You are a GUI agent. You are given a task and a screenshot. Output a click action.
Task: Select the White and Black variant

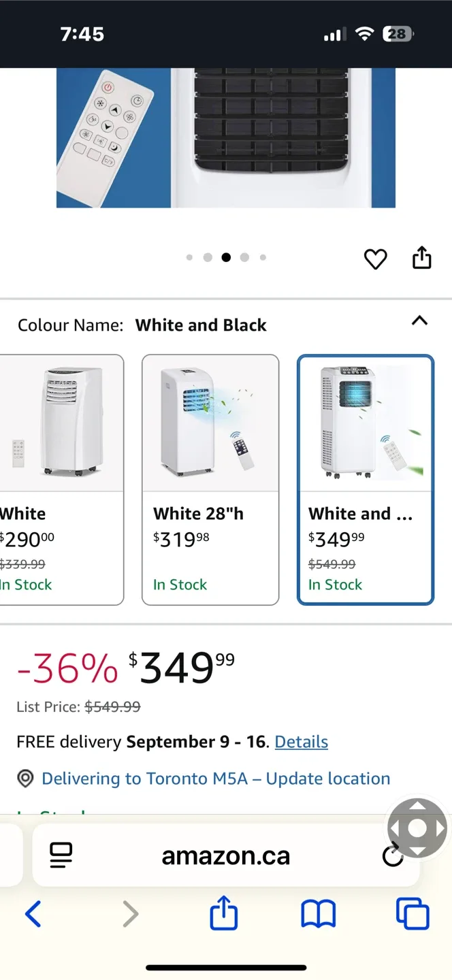(366, 479)
